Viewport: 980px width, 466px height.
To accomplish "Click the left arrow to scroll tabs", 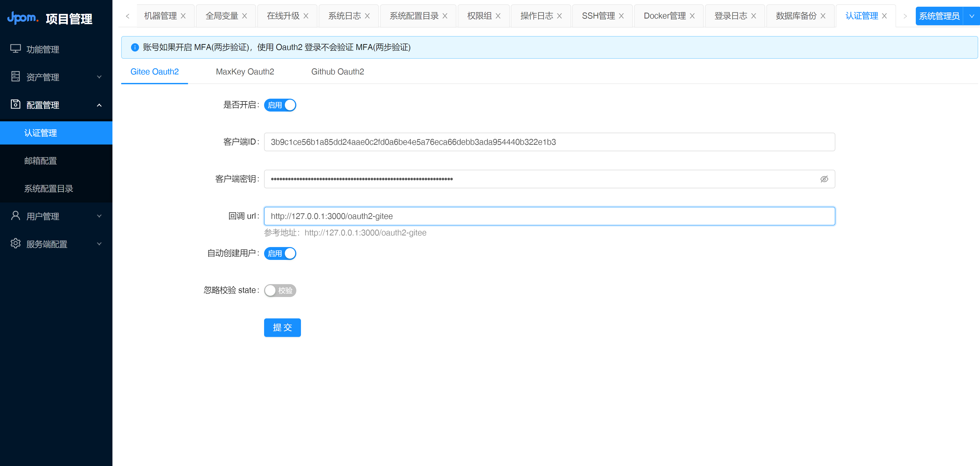I will 127,15.
